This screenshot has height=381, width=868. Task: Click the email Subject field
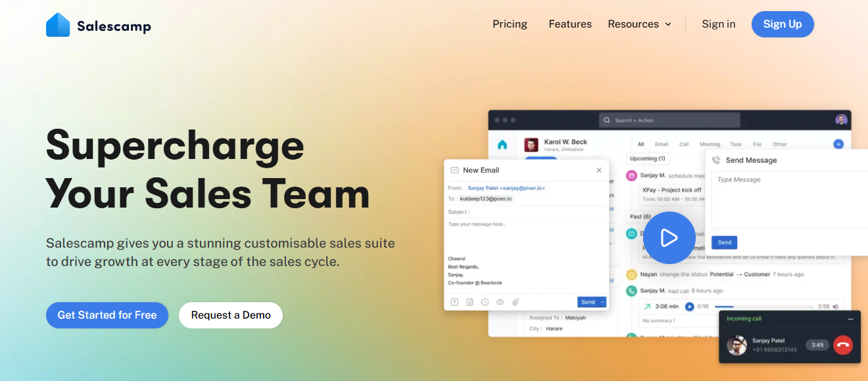[x=526, y=212]
